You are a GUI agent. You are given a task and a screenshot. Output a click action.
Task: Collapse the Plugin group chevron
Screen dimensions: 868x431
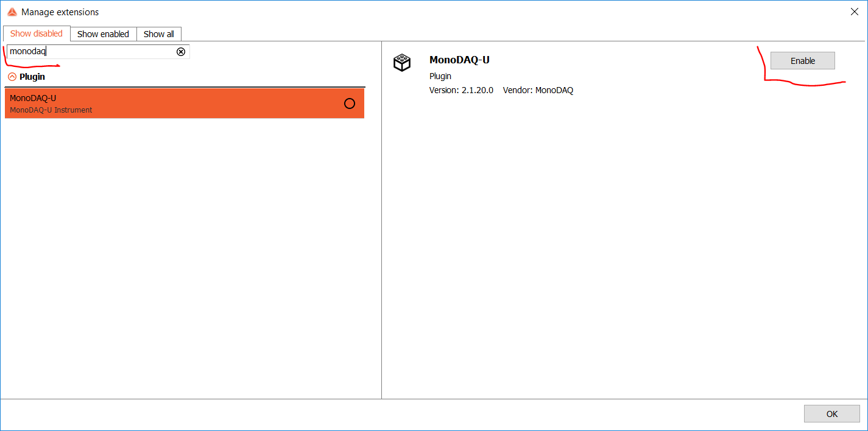tap(12, 77)
